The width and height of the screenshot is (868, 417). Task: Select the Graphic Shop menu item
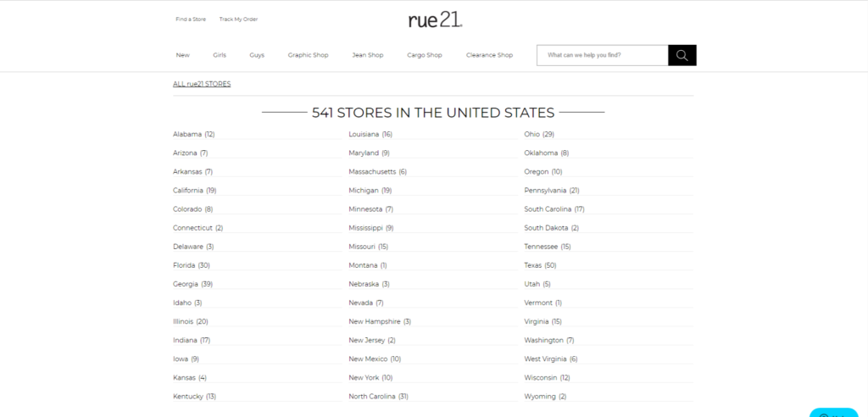(308, 55)
